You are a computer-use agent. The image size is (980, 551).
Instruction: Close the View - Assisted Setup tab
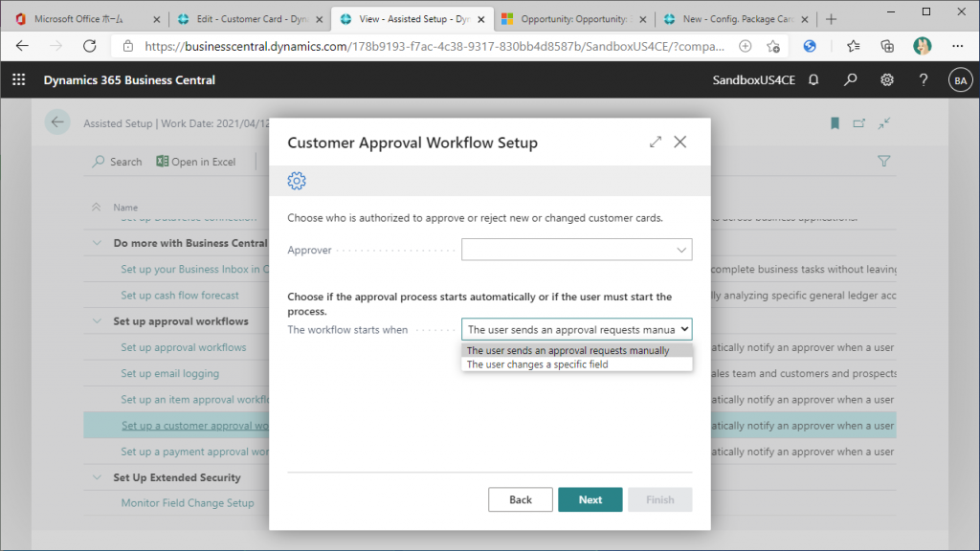(481, 19)
